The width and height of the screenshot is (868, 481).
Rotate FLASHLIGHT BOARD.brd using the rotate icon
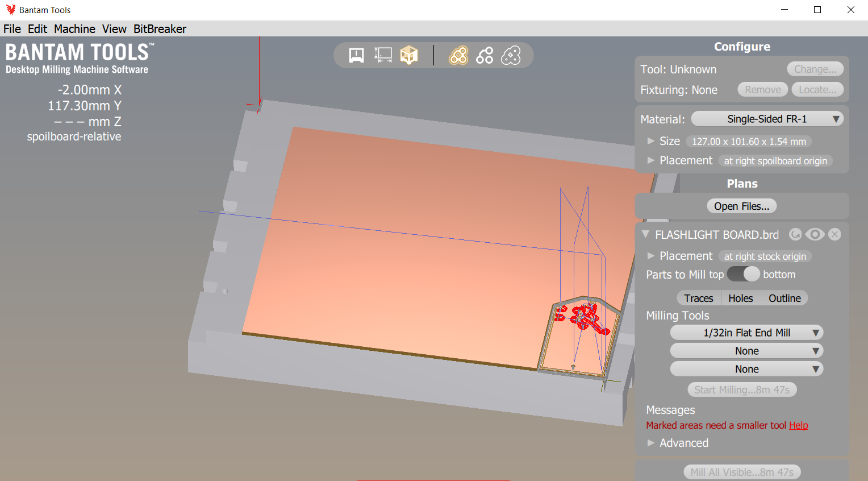click(x=795, y=234)
